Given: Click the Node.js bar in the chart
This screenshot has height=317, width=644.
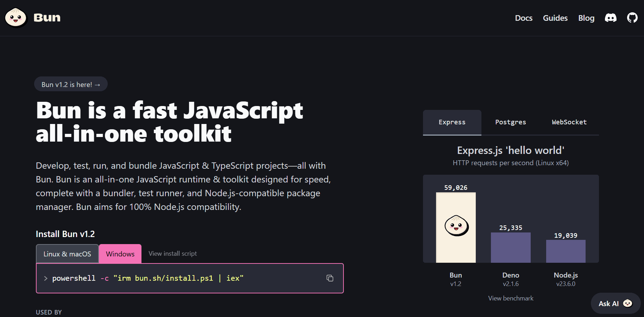Looking at the screenshot, I should pyautogui.click(x=566, y=251).
